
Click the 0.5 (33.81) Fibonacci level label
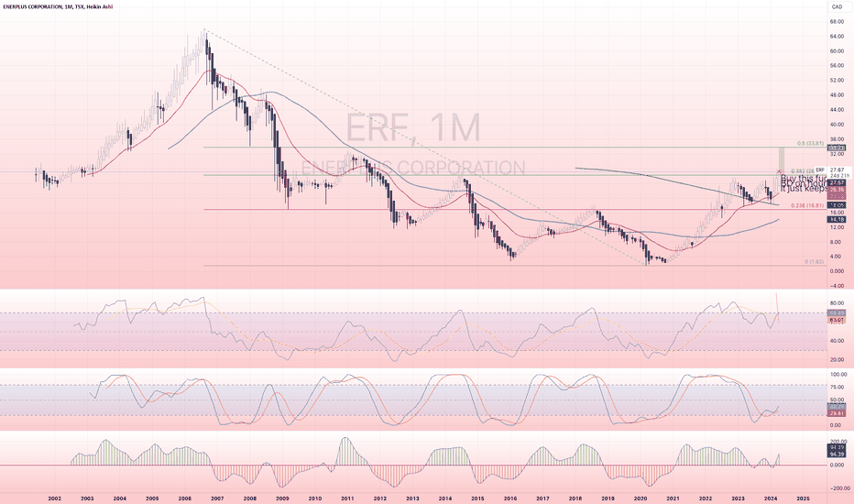click(810, 143)
